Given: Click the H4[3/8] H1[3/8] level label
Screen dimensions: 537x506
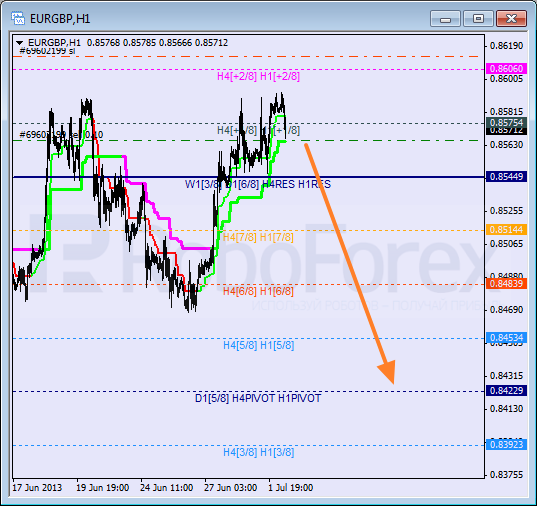Looking at the screenshot, I should click(259, 453).
